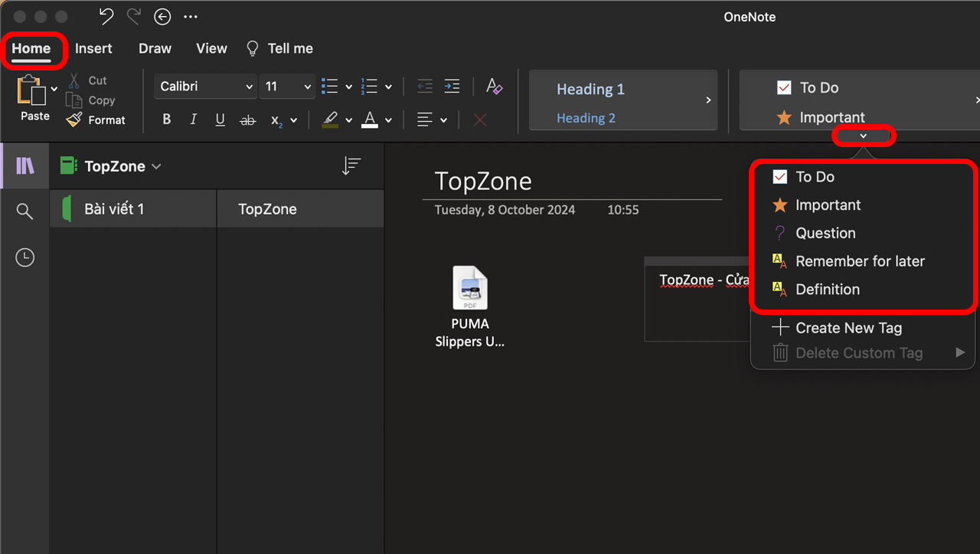Click the page date Tuesday, 8 October 2024

(505, 209)
